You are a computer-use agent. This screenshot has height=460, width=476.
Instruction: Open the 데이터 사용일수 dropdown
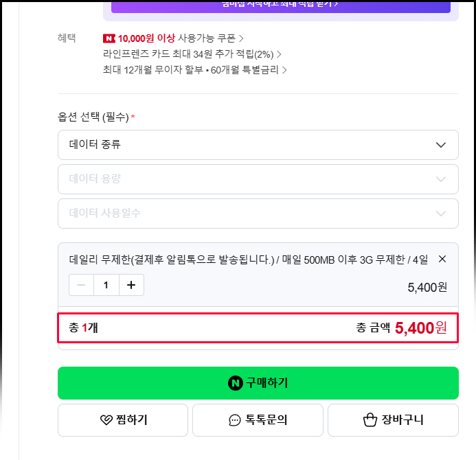(x=258, y=214)
